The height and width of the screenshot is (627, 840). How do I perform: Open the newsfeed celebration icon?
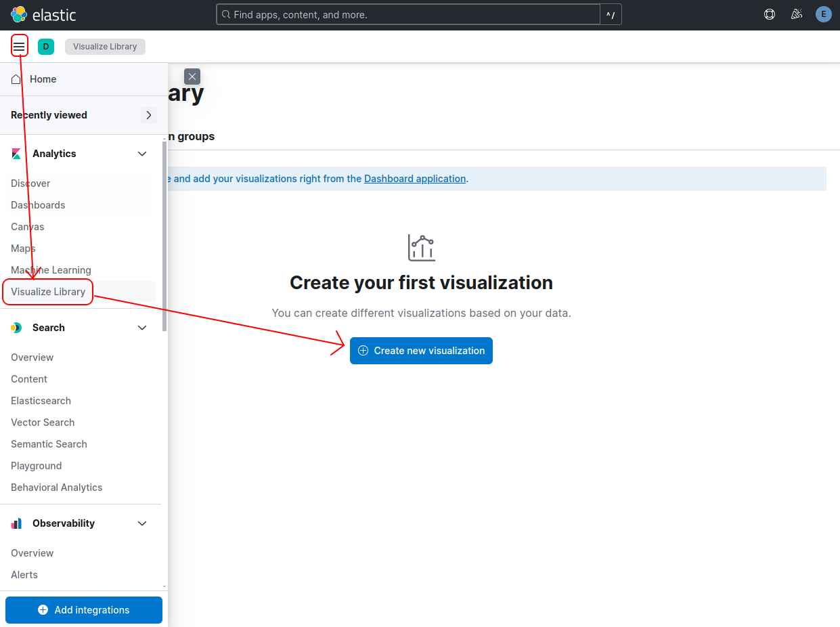point(797,14)
